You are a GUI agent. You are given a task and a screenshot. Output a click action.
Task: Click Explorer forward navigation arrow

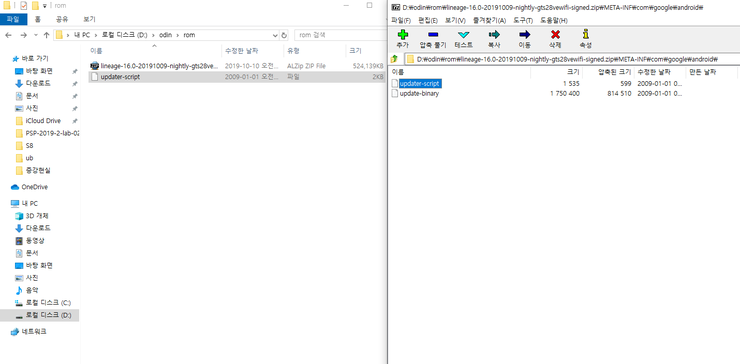(24, 35)
